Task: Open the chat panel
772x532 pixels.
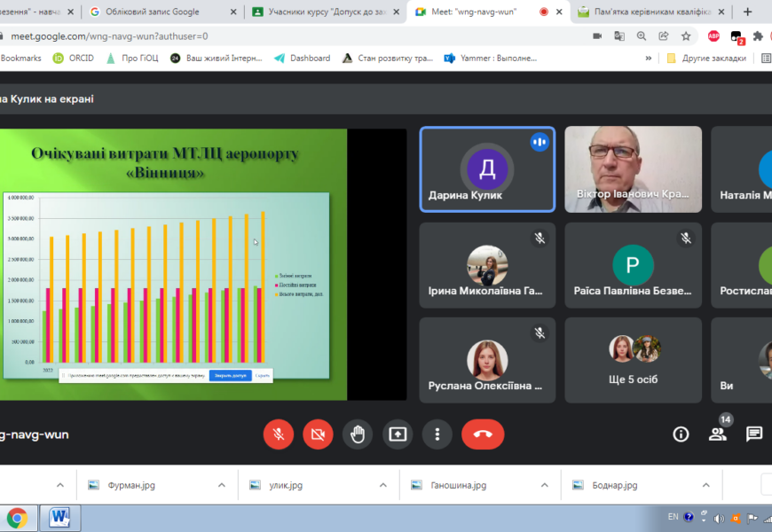Action: [754, 434]
